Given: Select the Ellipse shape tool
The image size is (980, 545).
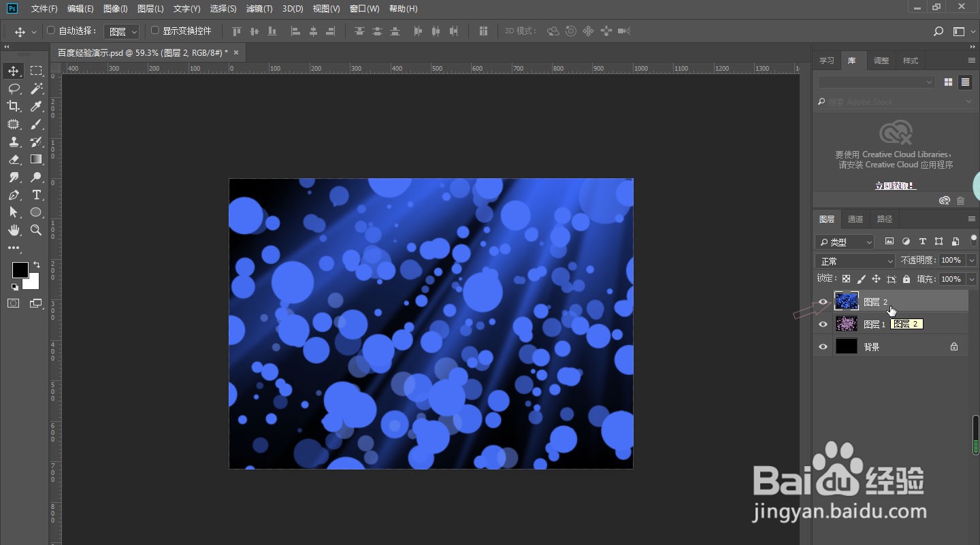Looking at the screenshot, I should point(36,212).
